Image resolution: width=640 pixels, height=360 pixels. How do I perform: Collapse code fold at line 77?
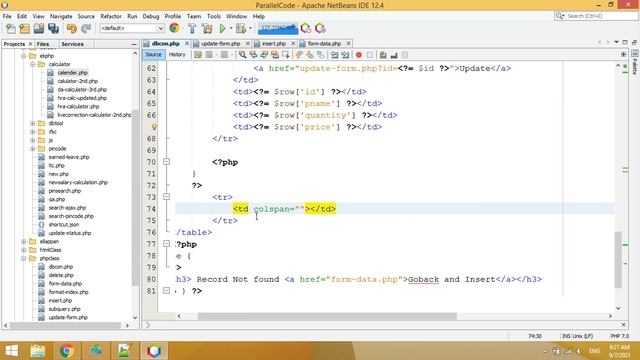(166, 244)
